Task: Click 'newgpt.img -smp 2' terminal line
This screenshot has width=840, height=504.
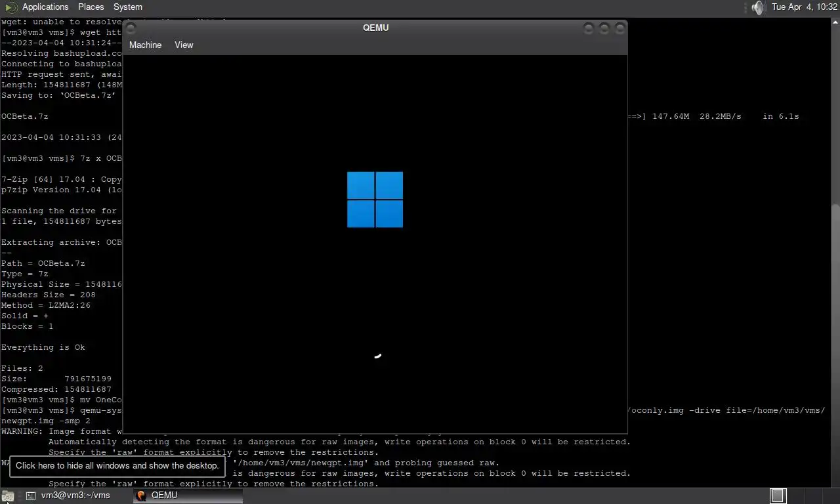Action: coord(46,421)
